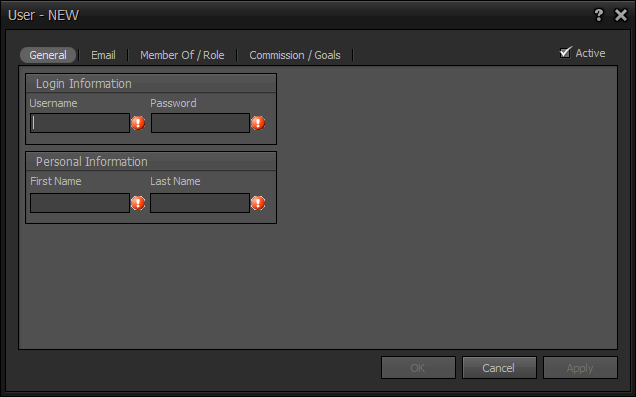
Task: Click into the Last Name field
Action: pyautogui.click(x=200, y=203)
